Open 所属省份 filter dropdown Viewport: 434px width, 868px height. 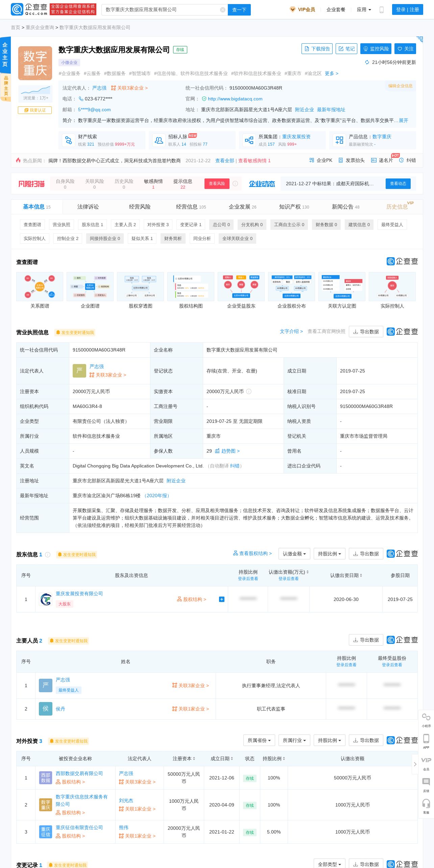point(259,740)
